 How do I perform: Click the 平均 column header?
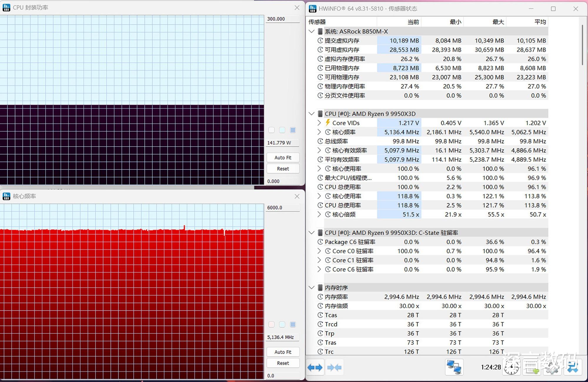coord(540,22)
